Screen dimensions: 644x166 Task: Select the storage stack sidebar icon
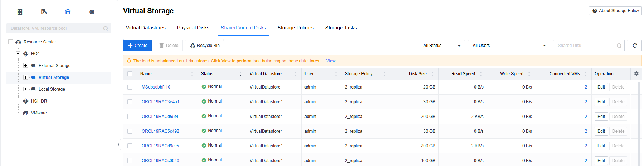pos(68,12)
